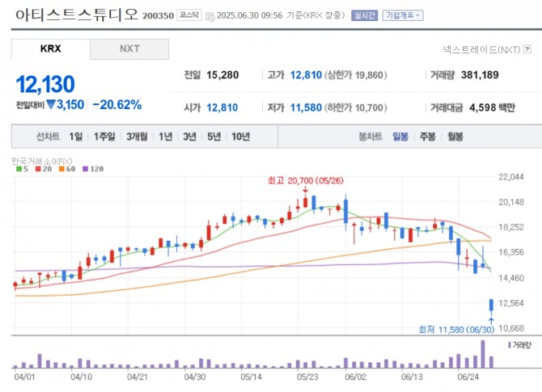Viewport: 542px width, 392px height.
Task: Toggle the 120-day moving average legend
Action: point(95,169)
